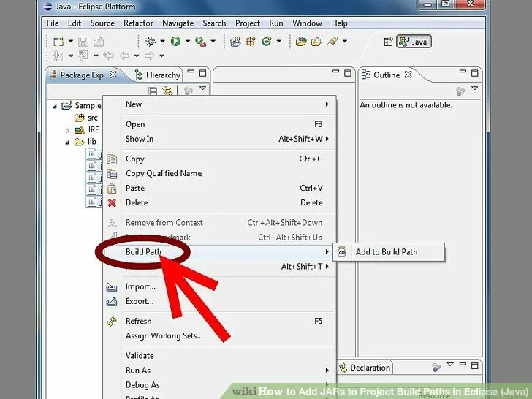Open the File menu

[x=53, y=23]
